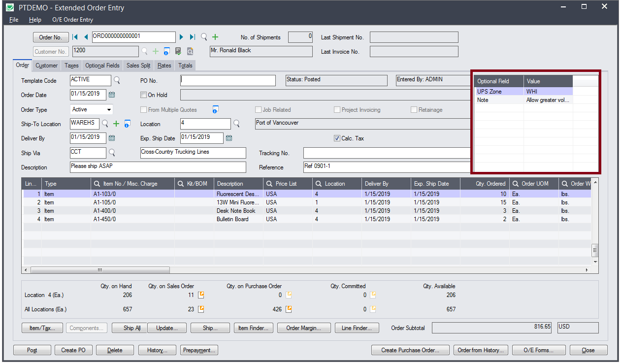Open the O/E Order Entry menu
Viewport: 621px width, 364px height.
tap(72, 20)
